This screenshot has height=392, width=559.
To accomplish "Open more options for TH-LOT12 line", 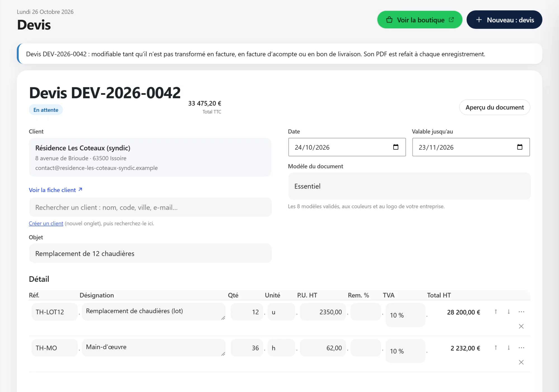I will click(x=521, y=312).
